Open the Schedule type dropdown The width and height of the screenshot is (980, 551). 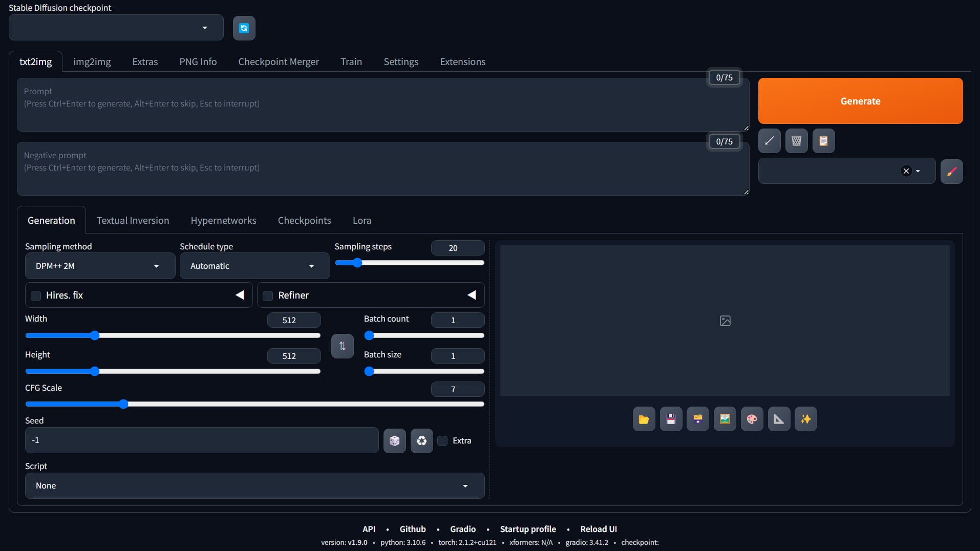pos(255,266)
